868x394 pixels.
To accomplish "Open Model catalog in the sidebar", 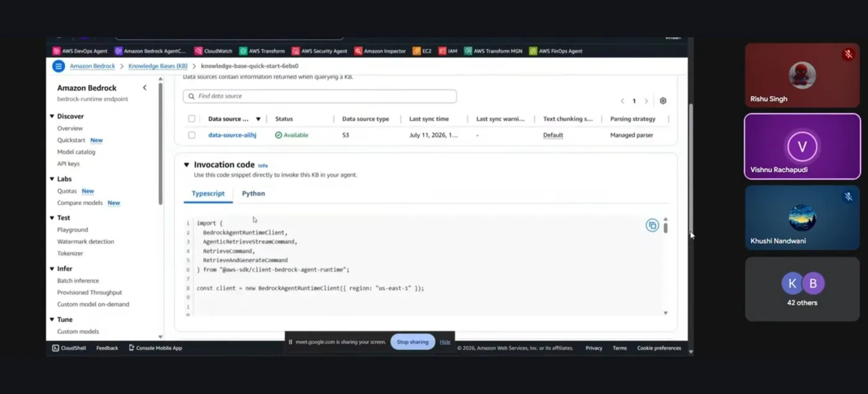I will click(x=76, y=152).
